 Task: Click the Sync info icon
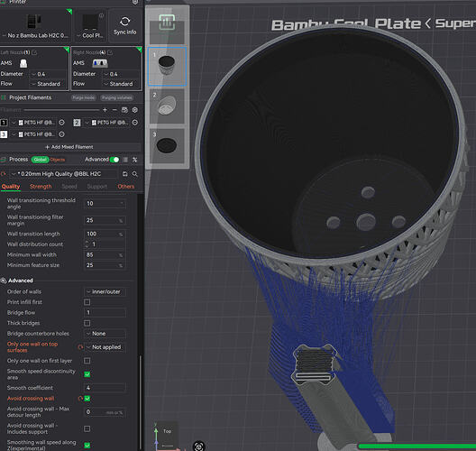pyautogui.click(x=124, y=22)
